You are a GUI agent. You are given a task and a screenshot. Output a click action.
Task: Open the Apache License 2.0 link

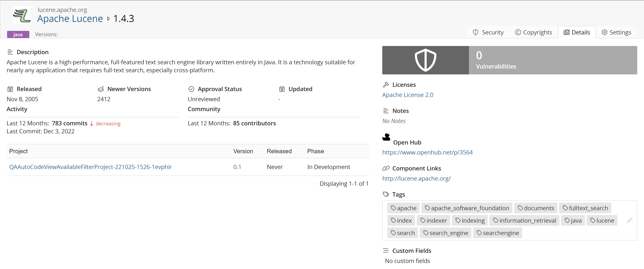click(x=407, y=95)
